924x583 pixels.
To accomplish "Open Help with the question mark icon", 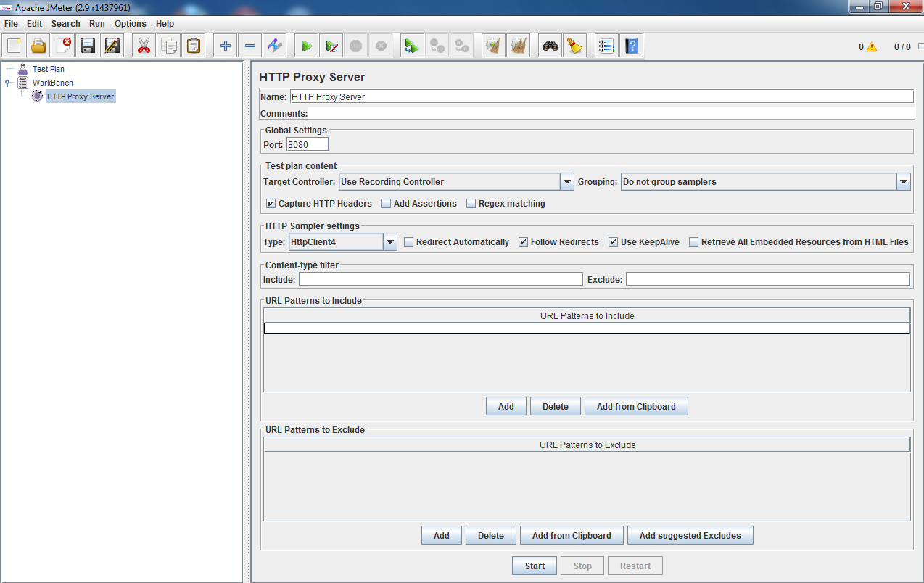I will tap(632, 46).
